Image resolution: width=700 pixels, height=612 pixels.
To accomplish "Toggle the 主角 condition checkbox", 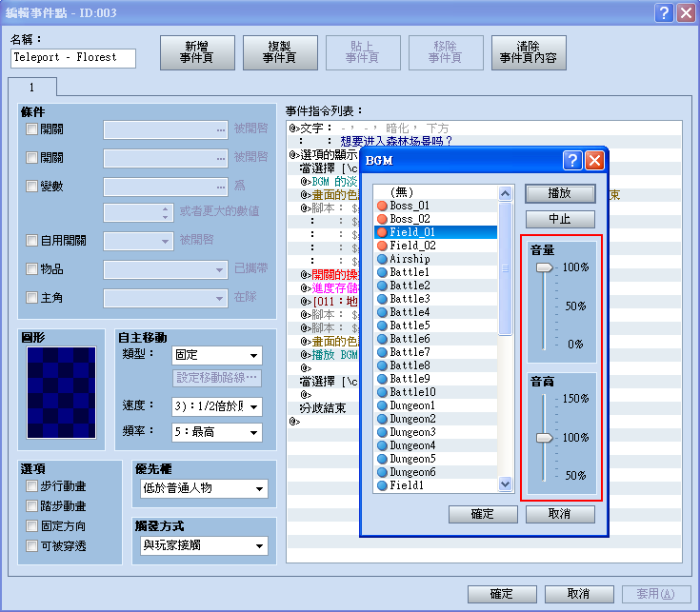I will (31, 298).
